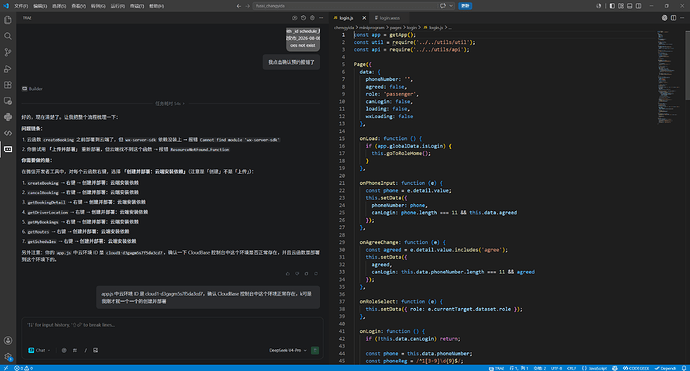Start a new chat in TRAE panel
The height and width of the screenshot is (371, 690).
click(294, 18)
